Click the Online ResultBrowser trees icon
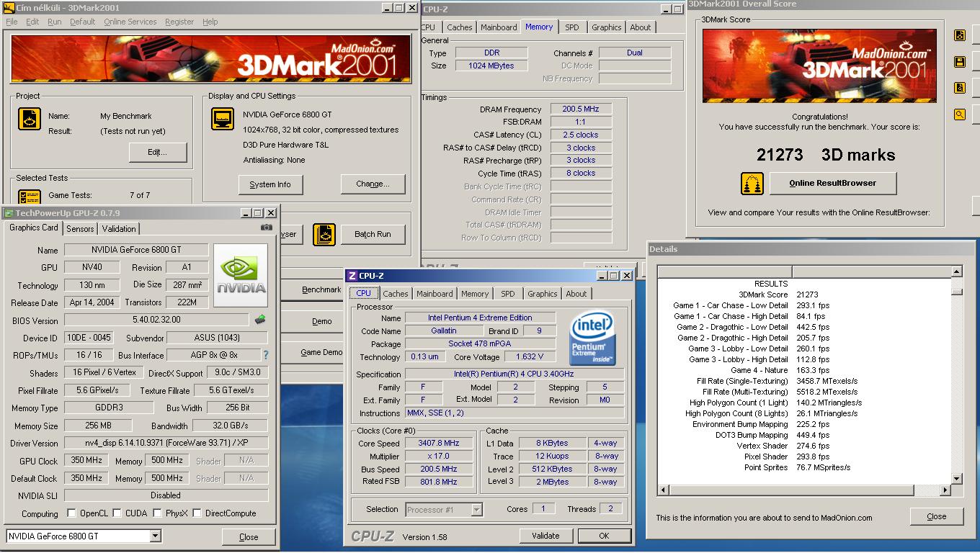Screen dimensions: 980x553 point(752,183)
